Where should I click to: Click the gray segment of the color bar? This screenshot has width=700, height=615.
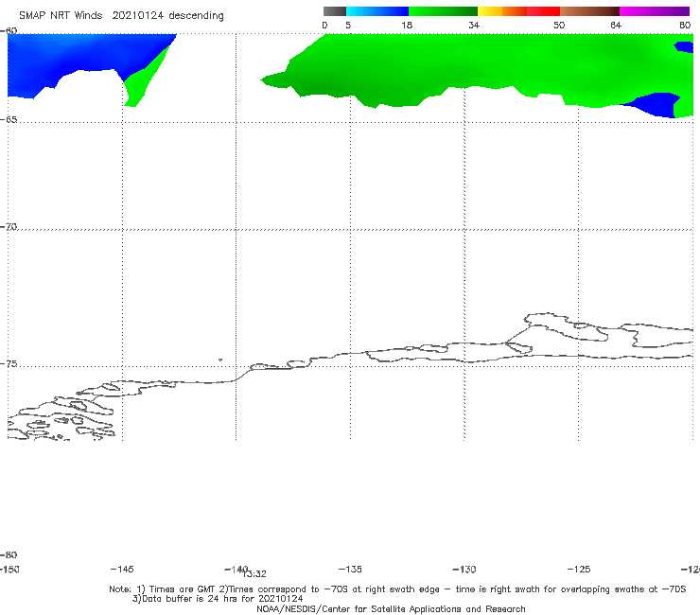tap(334, 11)
